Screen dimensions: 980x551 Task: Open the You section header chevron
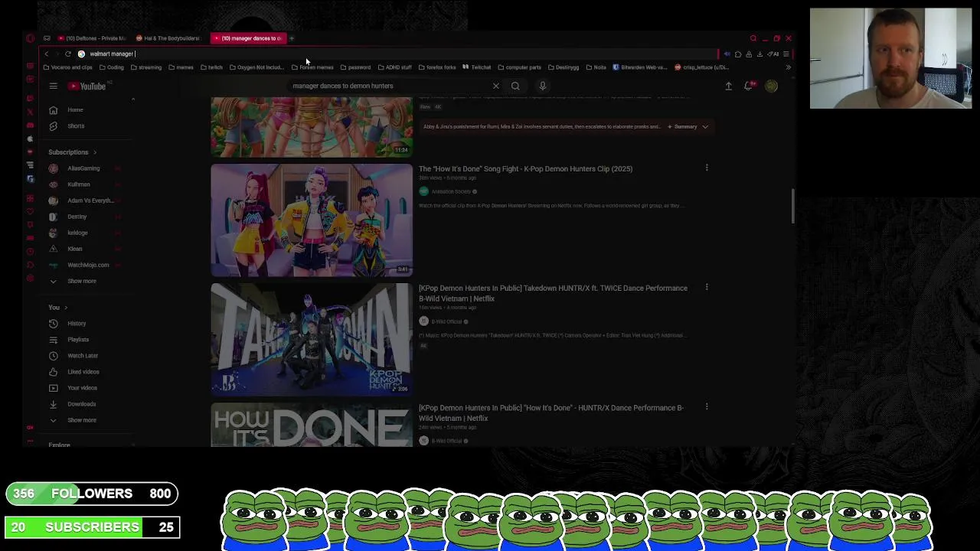[x=66, y=308]
